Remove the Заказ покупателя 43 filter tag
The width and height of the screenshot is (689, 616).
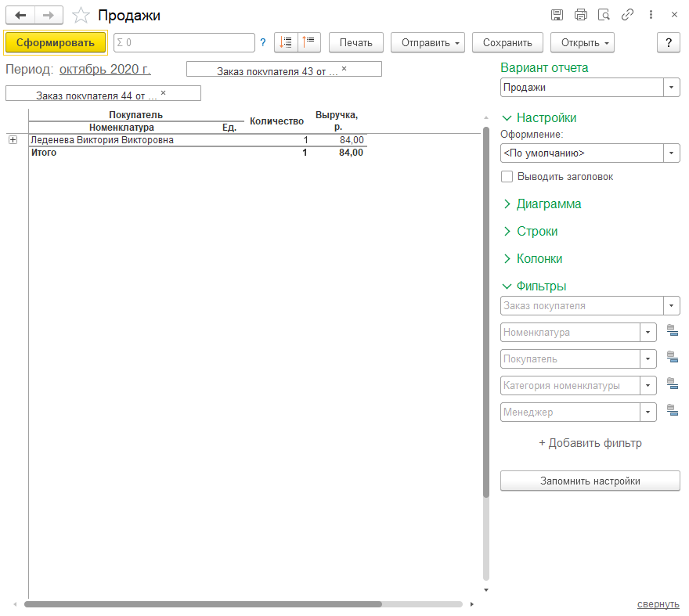coord(344,70)
